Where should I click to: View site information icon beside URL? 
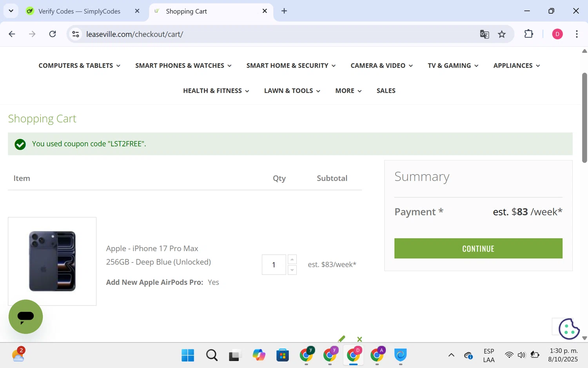pyautogui.click(x=76, y=34)
